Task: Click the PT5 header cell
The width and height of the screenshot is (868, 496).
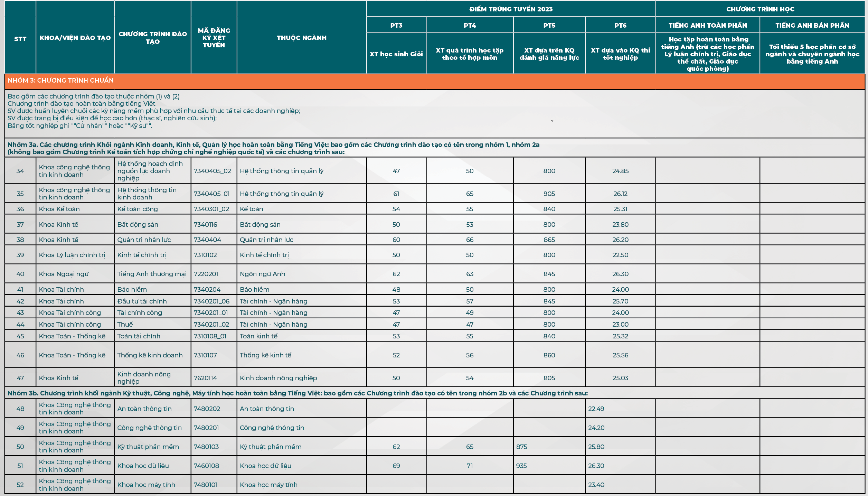Action: point(549,25)
